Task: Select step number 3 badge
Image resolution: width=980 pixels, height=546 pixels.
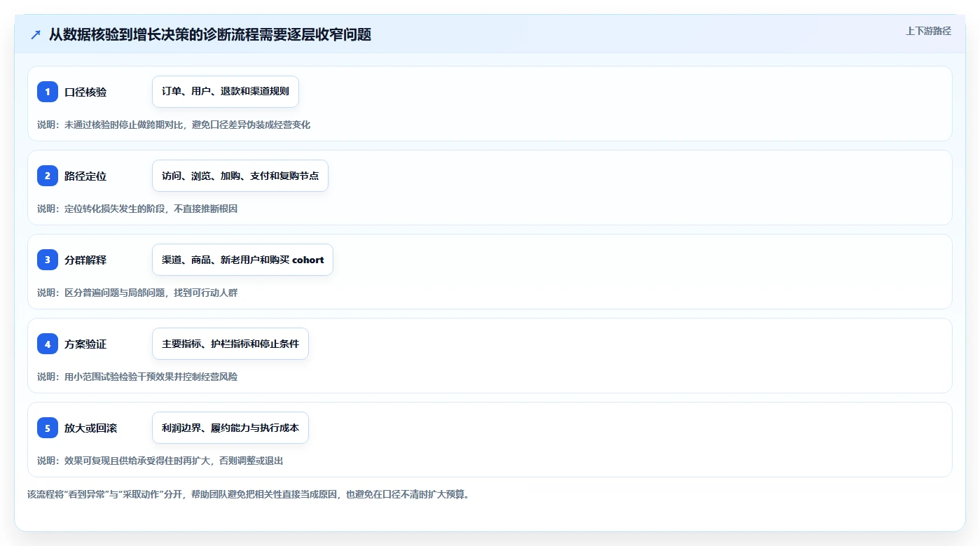Action: pyautogui.click(x=48, y=260)
